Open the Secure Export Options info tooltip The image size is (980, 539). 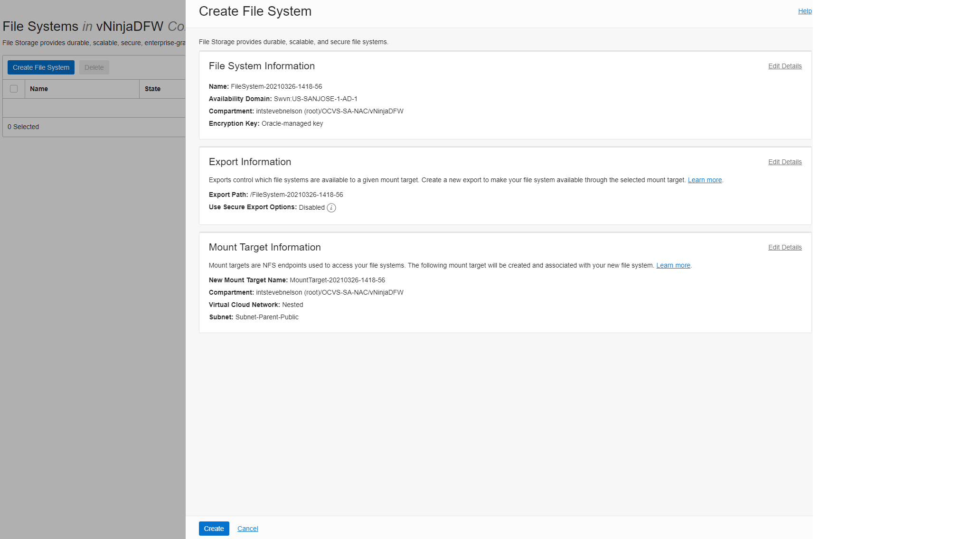click(331, 207)
